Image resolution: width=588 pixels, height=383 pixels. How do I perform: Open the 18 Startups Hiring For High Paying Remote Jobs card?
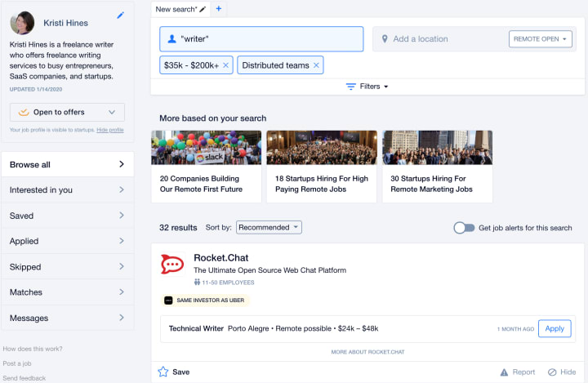click(x=322, y=167)
